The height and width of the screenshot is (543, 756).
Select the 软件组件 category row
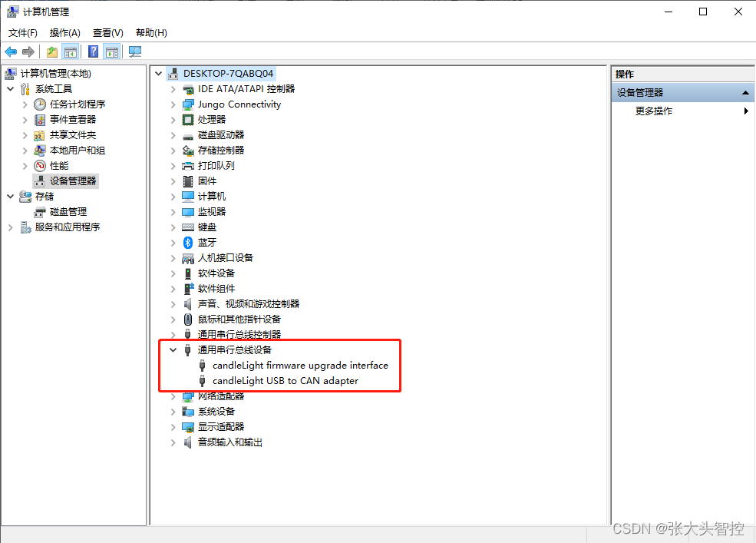pyautogui.click(x=216, y=289)
